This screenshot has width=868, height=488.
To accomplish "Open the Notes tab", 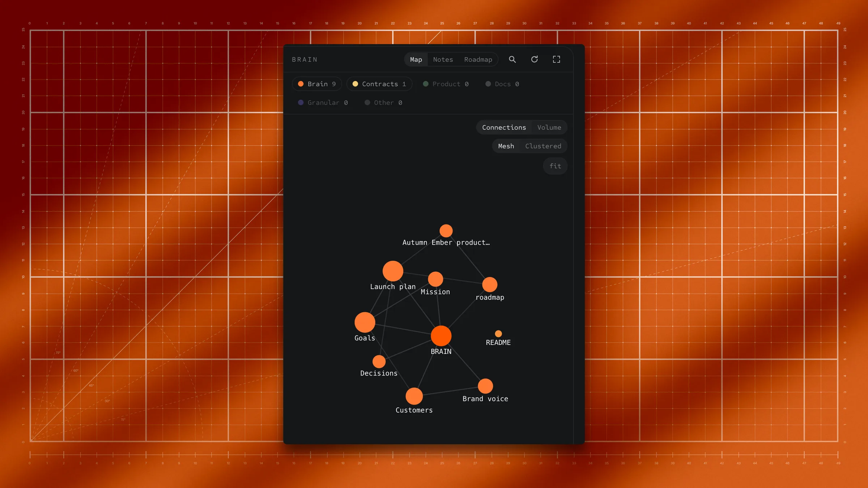I will (x=443, y=59).
